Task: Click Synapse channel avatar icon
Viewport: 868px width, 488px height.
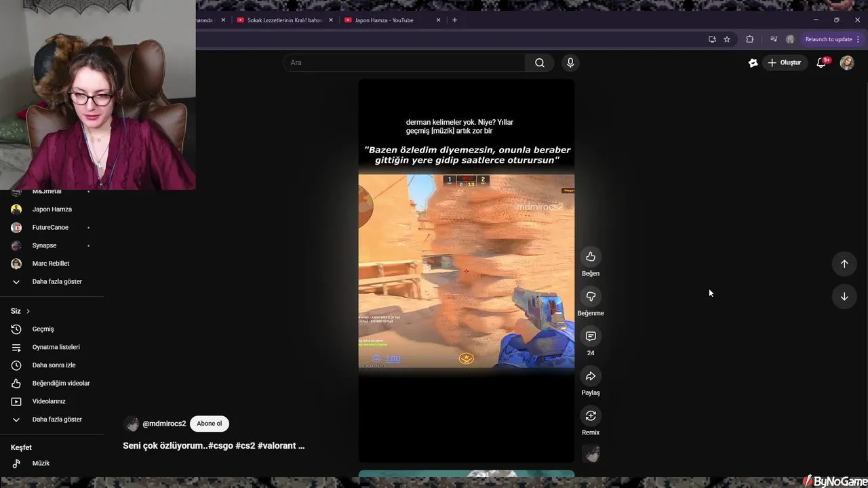Action: point(16,245)
